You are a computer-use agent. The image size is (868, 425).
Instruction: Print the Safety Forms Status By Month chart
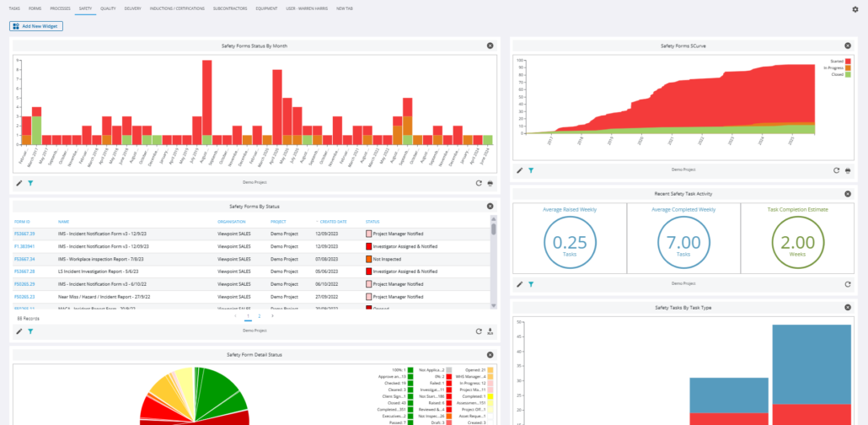[x=490, y=182]
